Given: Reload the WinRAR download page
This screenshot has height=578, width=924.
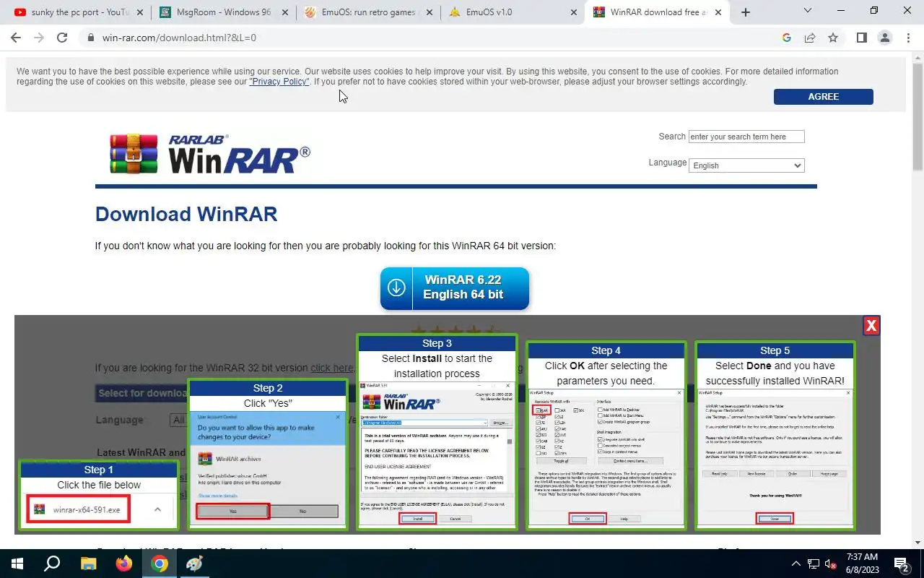Looking at the screenshot, I should coord(62,38).
